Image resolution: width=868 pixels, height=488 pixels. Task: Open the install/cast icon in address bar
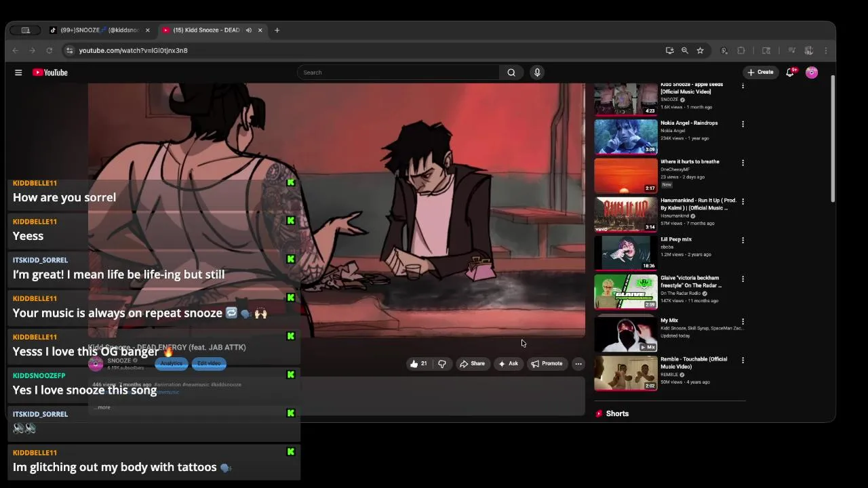(669, 50)
